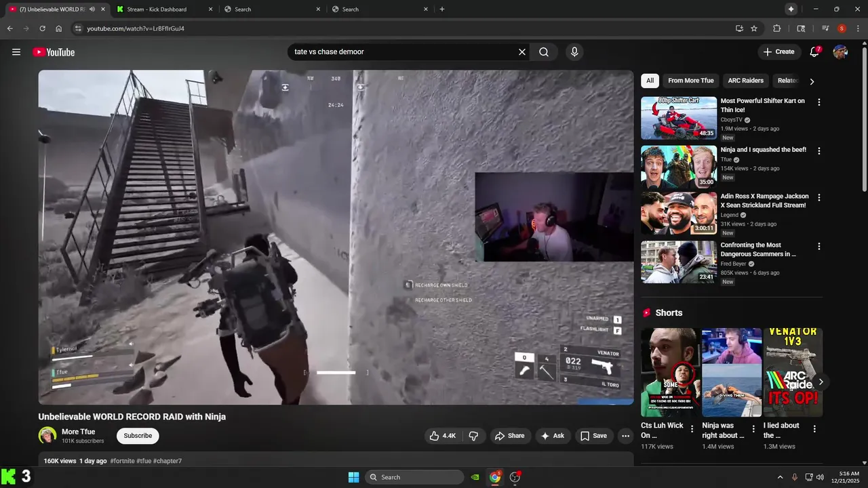Show more filter chips with right arrow
Image resolution: width=868 pixels, height=488 pixels.
coord(812,81)
